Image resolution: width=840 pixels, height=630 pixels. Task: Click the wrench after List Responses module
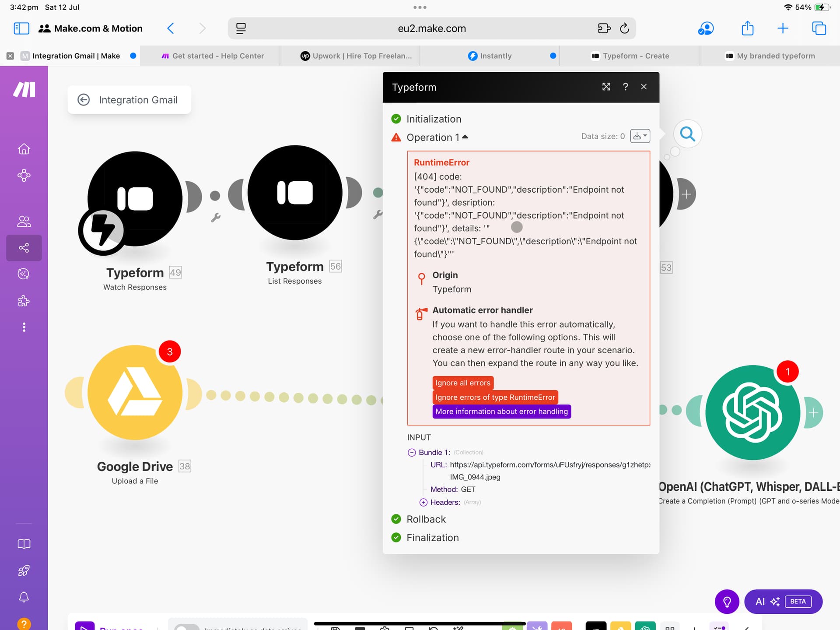click(378, 215)
